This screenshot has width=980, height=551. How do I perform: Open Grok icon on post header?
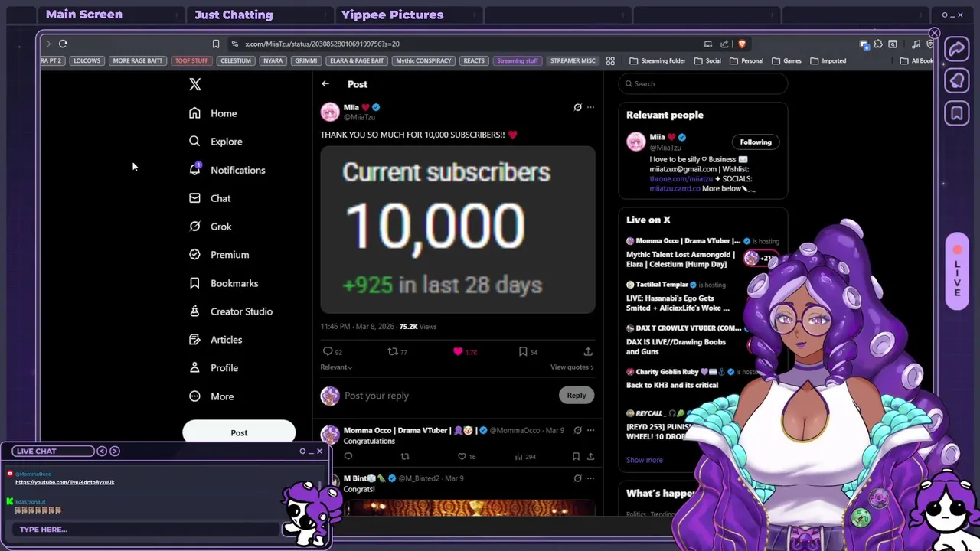click(x=577, y=107)
